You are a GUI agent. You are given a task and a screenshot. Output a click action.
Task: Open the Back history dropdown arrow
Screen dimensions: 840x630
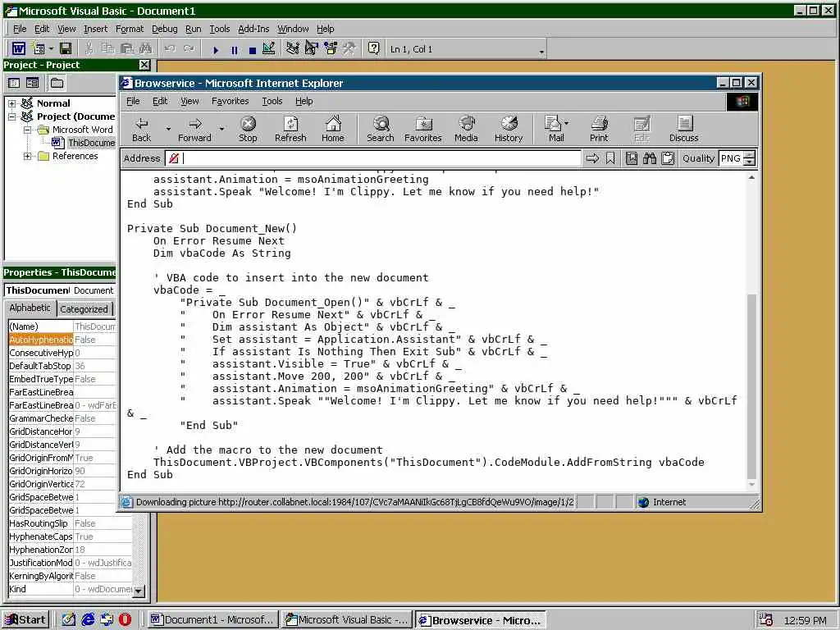tap(167, 129)
